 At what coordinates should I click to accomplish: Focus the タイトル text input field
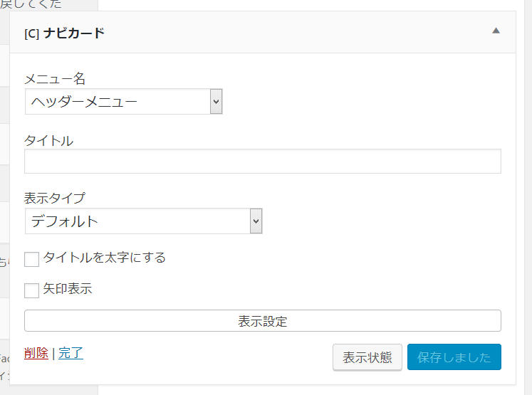point(262,162)
